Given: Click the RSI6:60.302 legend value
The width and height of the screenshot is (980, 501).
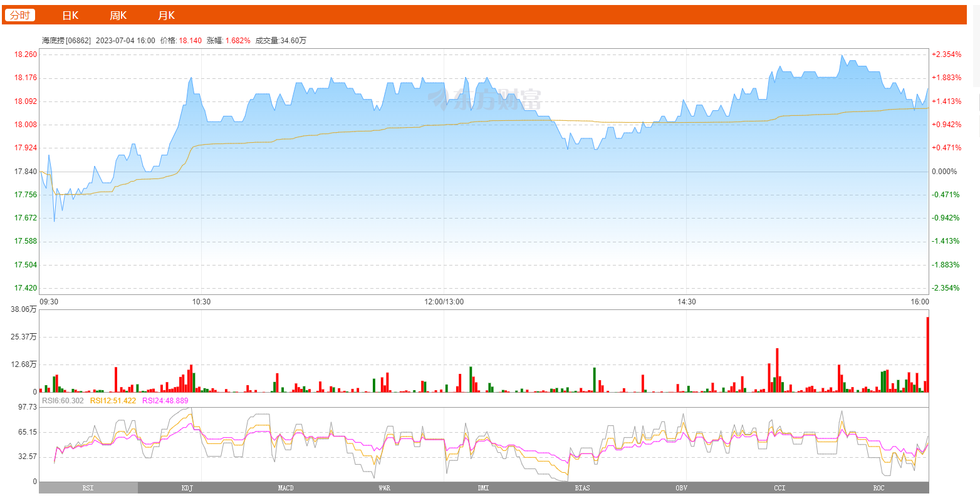Looking at the screenshot, I should (63, 400).
